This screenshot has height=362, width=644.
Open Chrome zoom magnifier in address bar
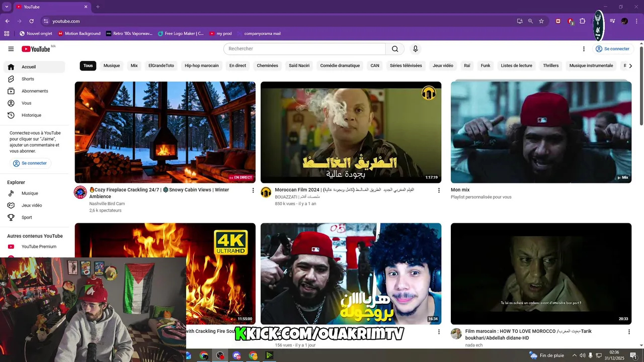coord(530,21)
